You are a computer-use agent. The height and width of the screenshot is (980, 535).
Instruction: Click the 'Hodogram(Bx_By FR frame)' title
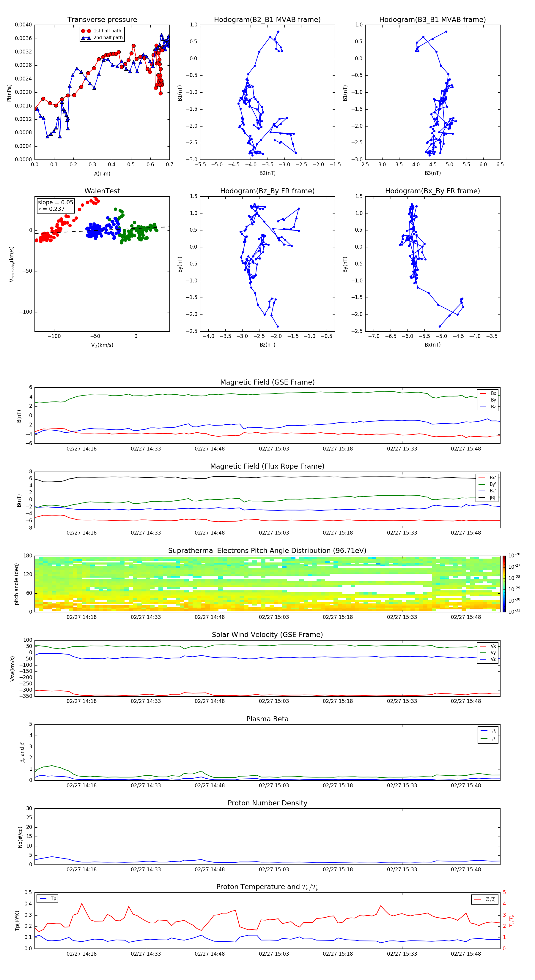(x=432, y=191)
